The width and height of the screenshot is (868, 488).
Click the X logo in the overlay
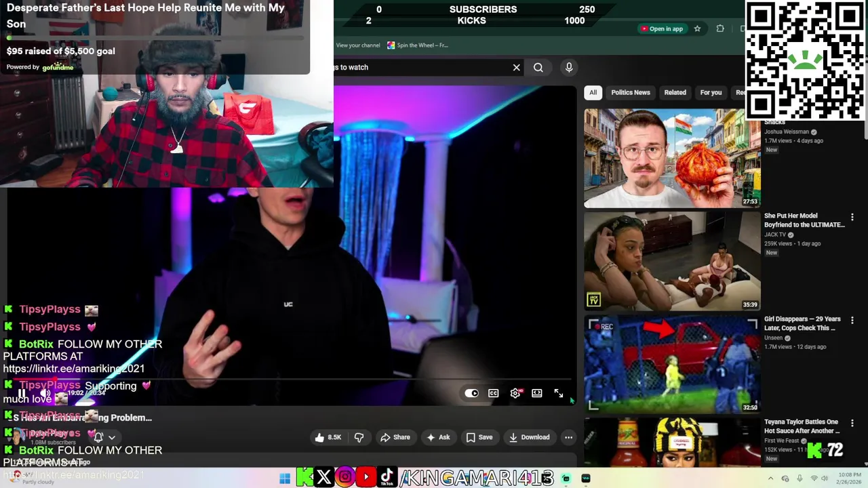(324, 477)
